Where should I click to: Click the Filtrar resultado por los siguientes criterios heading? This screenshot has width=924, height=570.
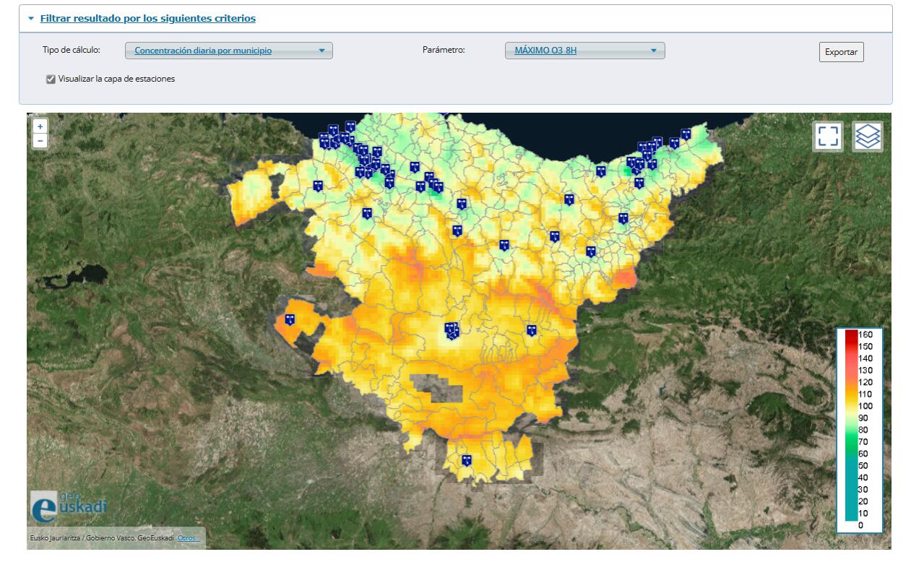point(147,19)
